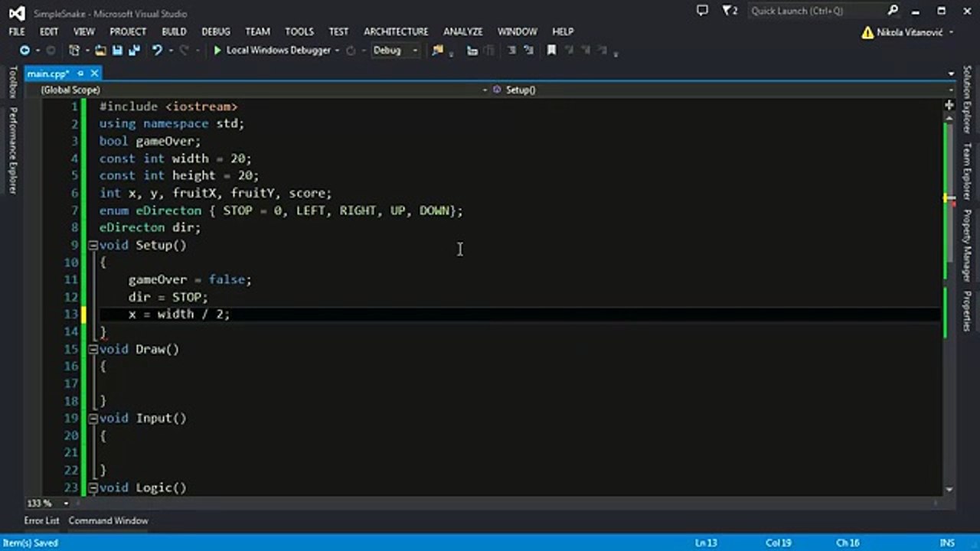
Task: Click the Navigate Backward arrow icon
Action: (24, 51)
